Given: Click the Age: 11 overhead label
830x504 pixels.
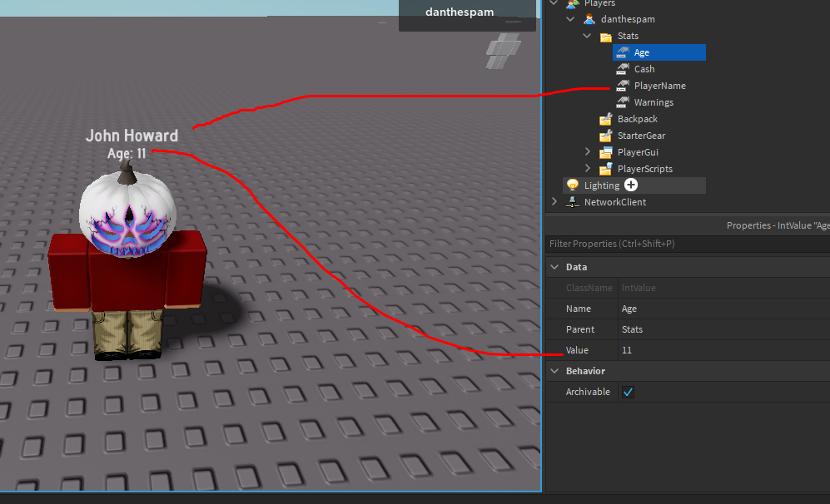Looking at the screenshot, I should point(127,153).
